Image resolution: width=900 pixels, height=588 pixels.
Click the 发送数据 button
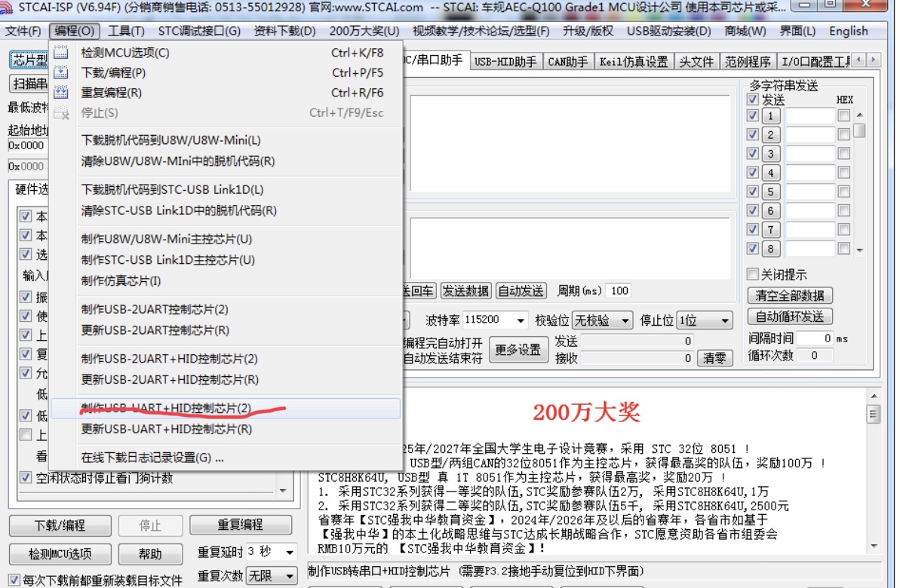point(465,291)
